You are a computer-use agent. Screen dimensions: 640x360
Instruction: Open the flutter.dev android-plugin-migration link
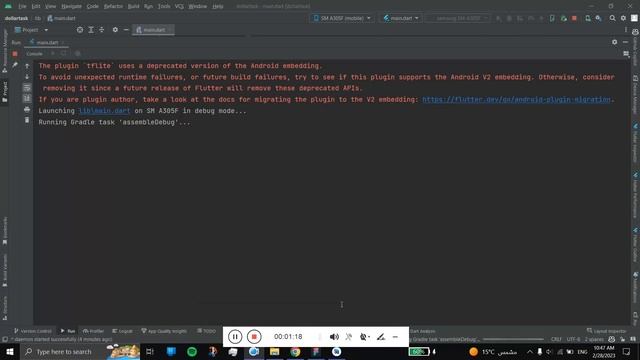[x=516, y=99]
